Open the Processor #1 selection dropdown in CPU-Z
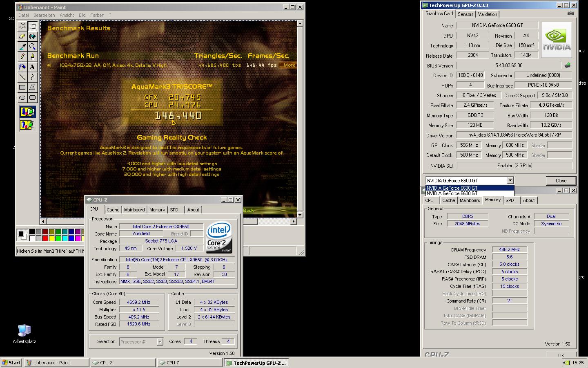 tap(160, 342)
